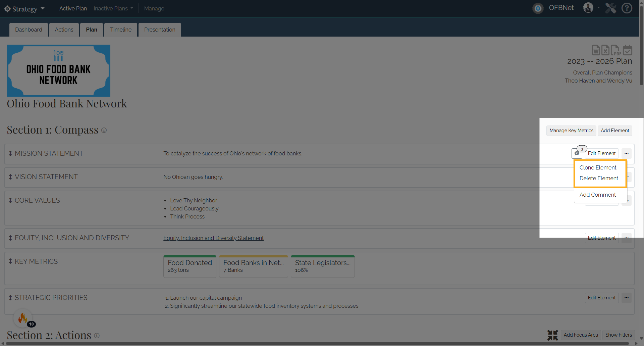Viewport: 644px width, 346px height.
Task: Open the Presentation tab
Action: coord(160,30)
